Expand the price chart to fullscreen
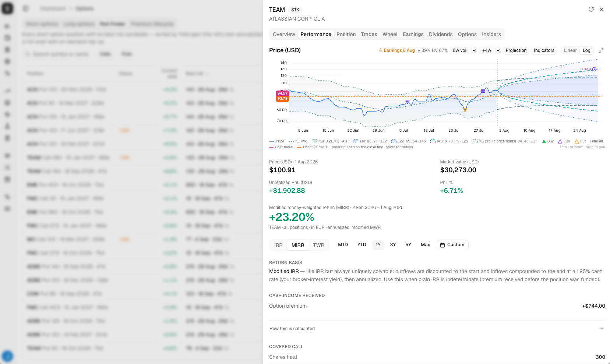The image size is (610, 364). pos(601,50)
